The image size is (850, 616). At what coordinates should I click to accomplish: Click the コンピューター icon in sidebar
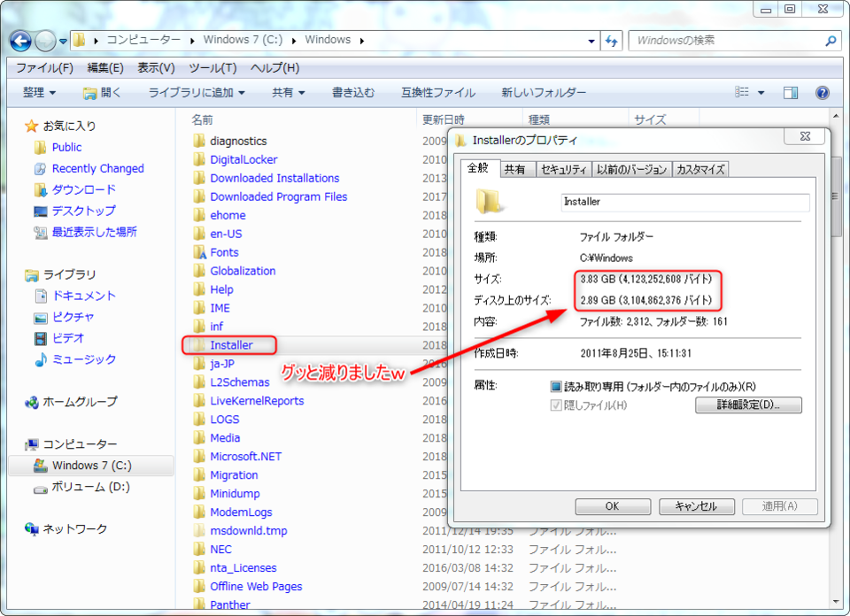tap(32, 444)
